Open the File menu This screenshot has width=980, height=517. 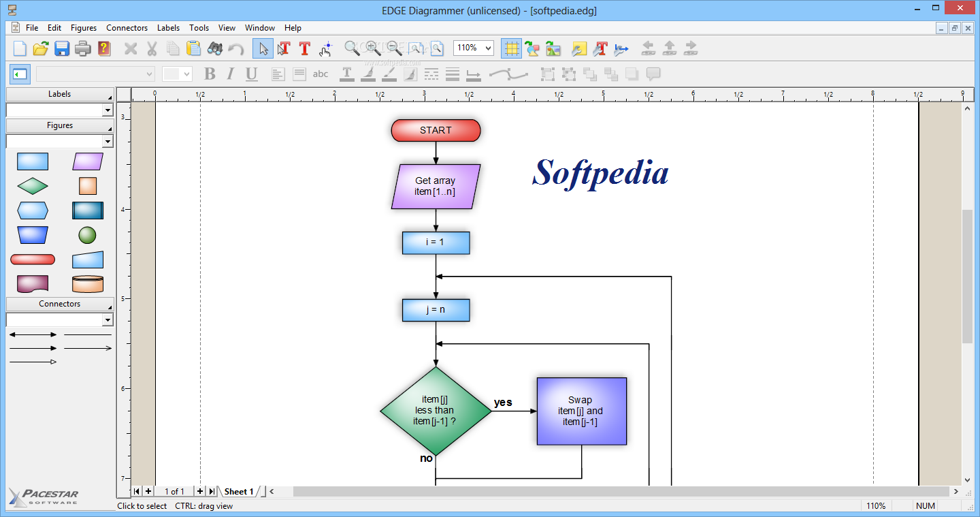(x=32, y=28)
